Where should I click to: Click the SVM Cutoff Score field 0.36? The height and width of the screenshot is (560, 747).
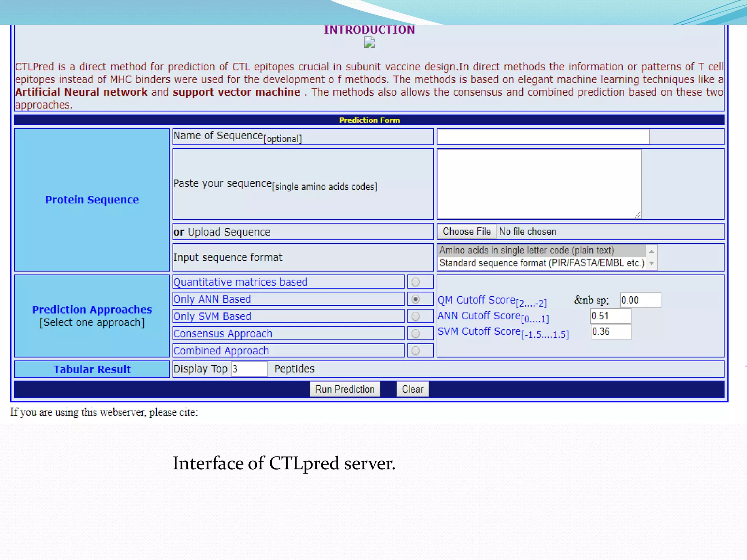click(611, 331)
